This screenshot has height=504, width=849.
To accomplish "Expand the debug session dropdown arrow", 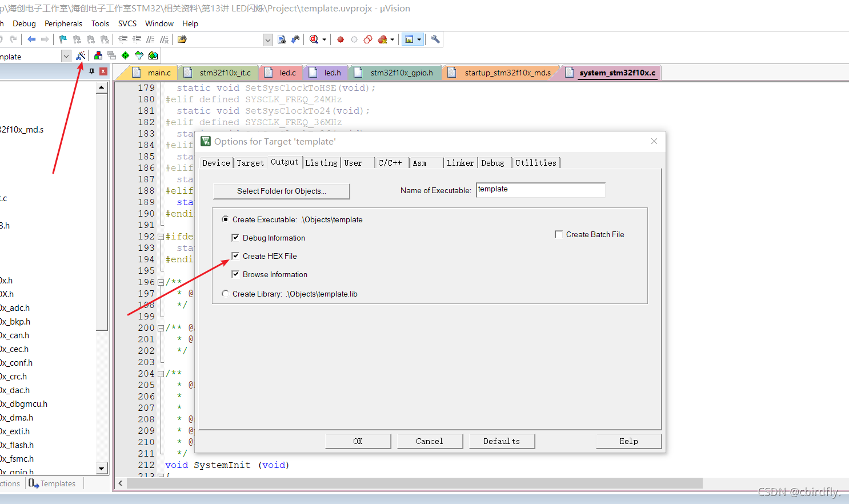I will click(x=325, y=39).
